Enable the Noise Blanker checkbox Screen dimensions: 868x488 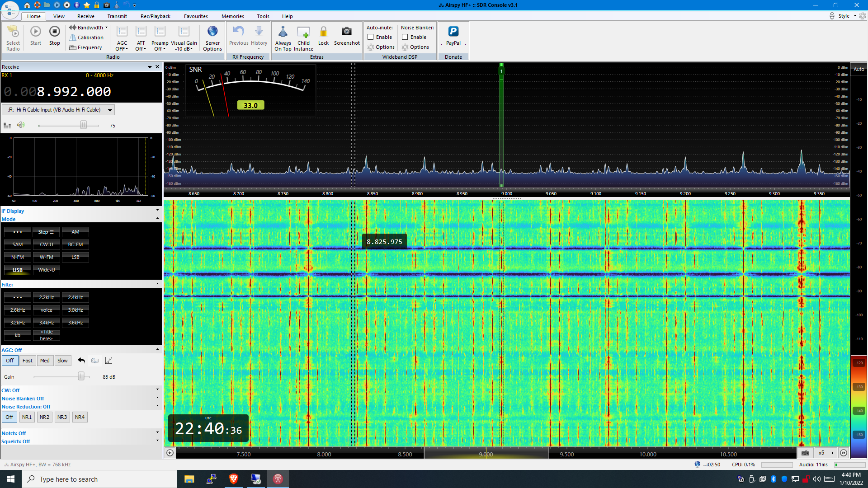pyautogui.click(x=405, y=37)
